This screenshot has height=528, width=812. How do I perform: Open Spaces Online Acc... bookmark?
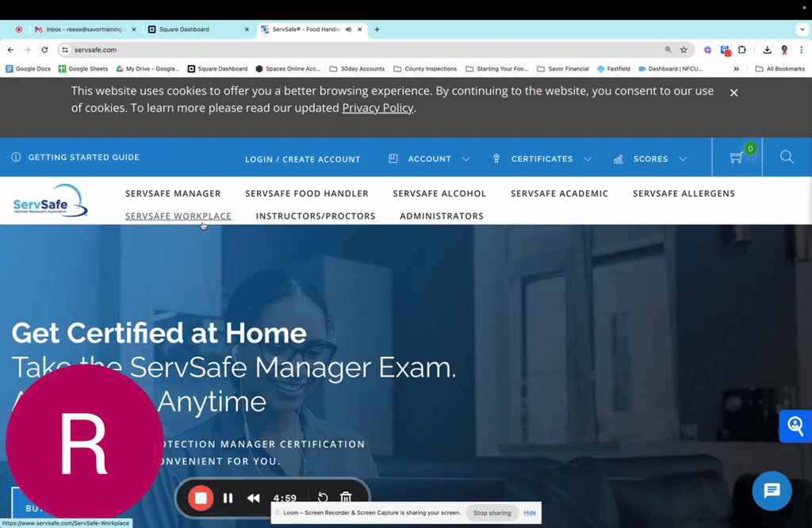tap(288, 69)
